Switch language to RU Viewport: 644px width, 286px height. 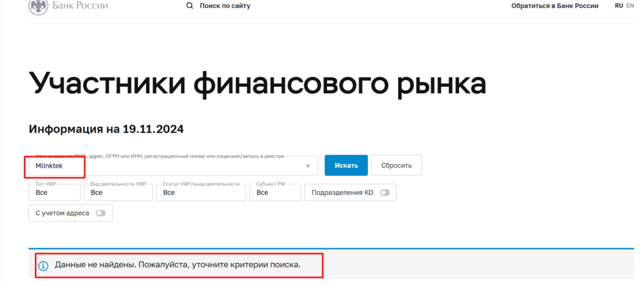(x=619, y=6)
